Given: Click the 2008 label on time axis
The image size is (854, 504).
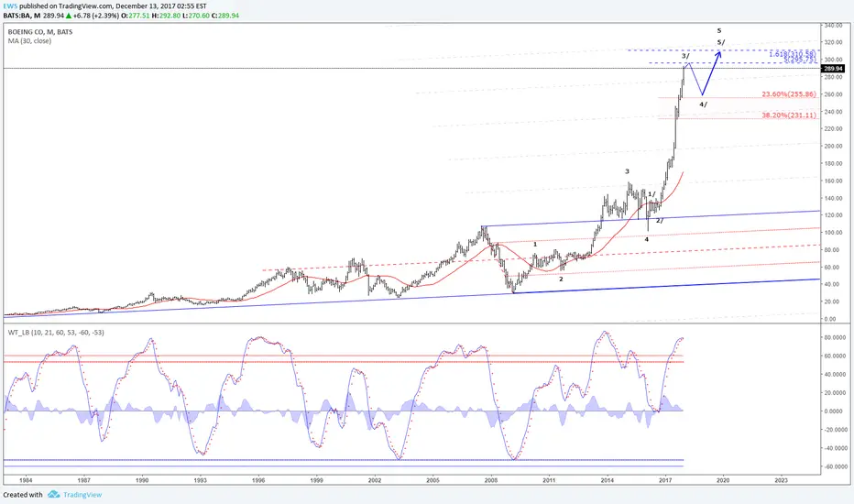Looking at the screenshot, I should click(491, 480).
